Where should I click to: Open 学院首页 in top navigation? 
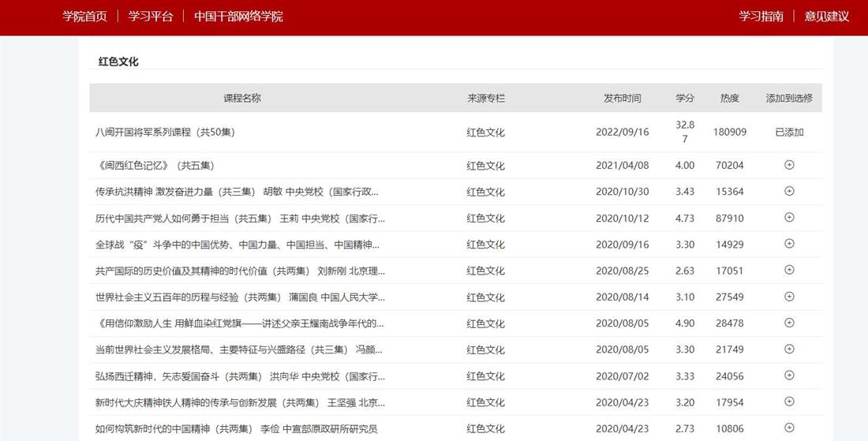pyautogui.click(x=84, y=17)
